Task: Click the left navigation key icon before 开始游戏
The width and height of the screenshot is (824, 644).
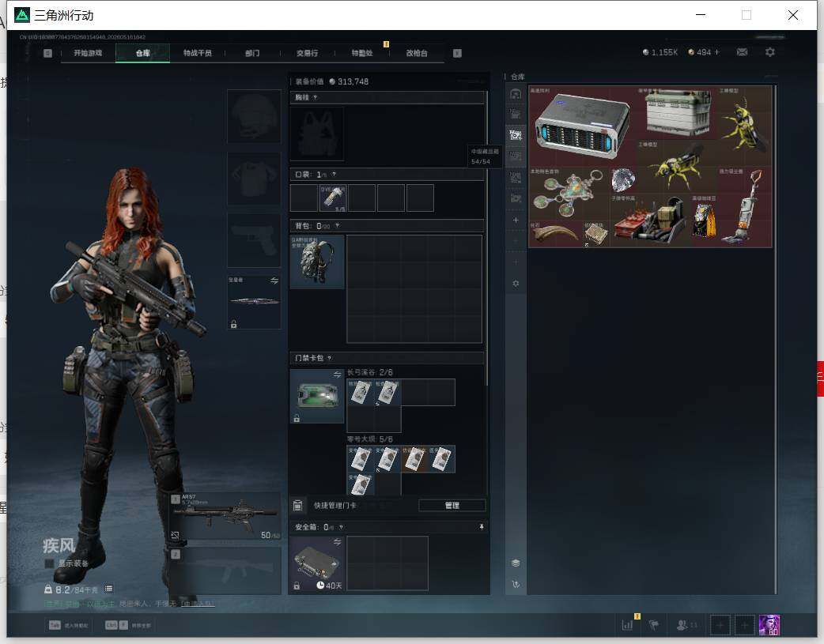Action: pos(47,53)
